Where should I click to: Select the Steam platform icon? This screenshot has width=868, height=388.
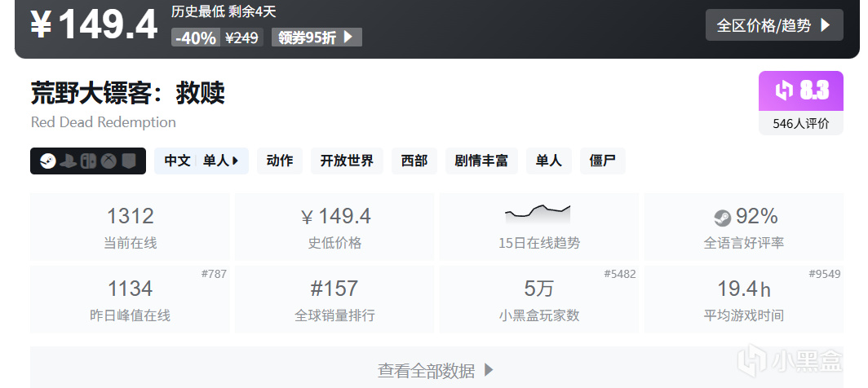tap(48, 161)
